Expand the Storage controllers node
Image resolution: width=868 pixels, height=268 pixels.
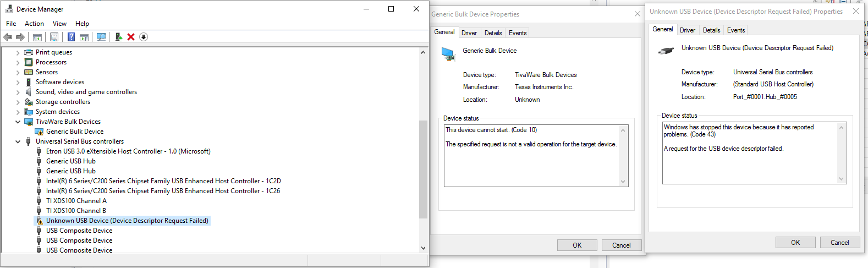(x=18, y=102)
